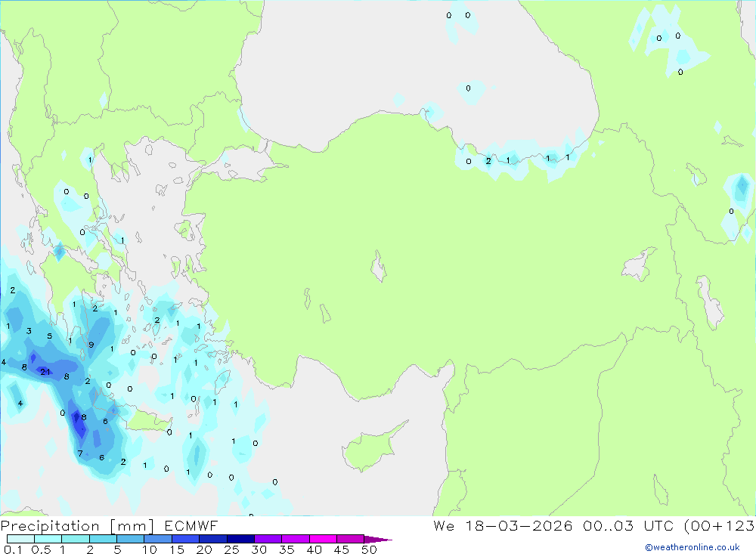The height and width of the screenshot is (554, 756).
Task: Click the 5–10 mm legend color swatch
Action: [x=131, y=539]
